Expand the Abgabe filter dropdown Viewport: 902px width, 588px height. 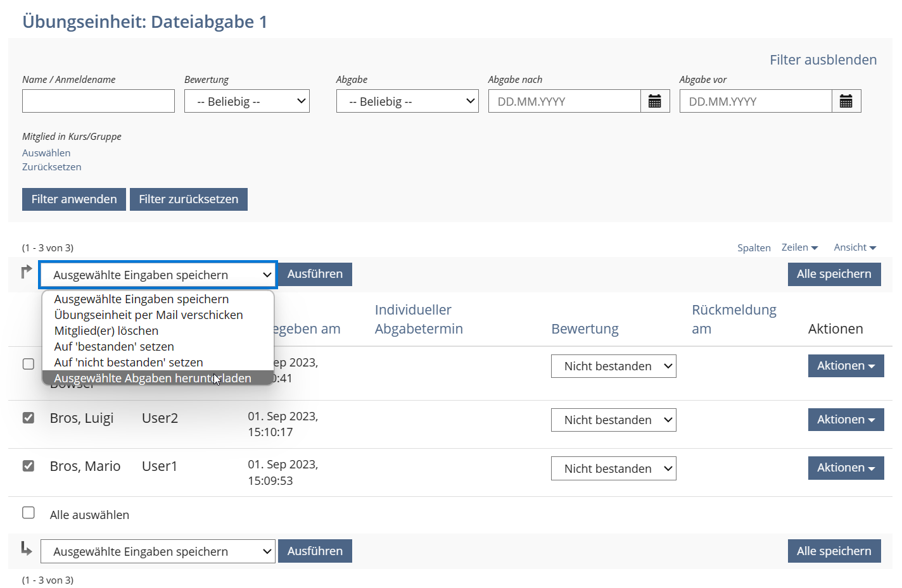coord(407,101)
